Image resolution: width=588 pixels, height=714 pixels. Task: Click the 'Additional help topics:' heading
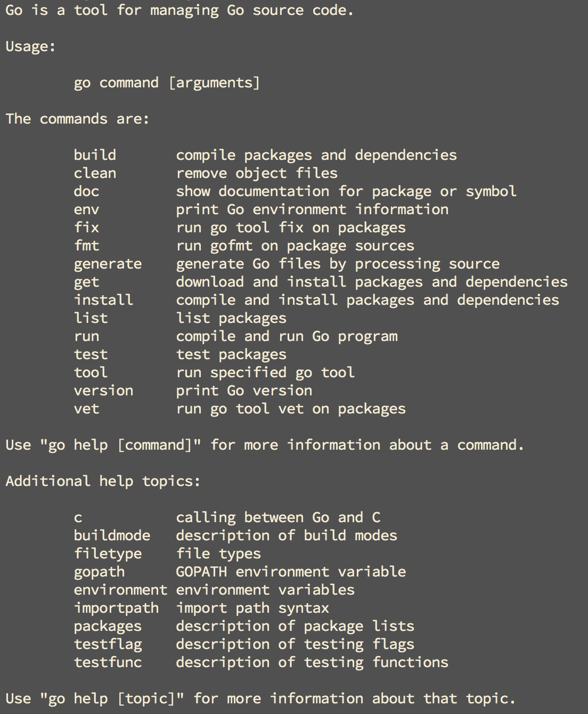pyautogui.click(x=103, y=481)
